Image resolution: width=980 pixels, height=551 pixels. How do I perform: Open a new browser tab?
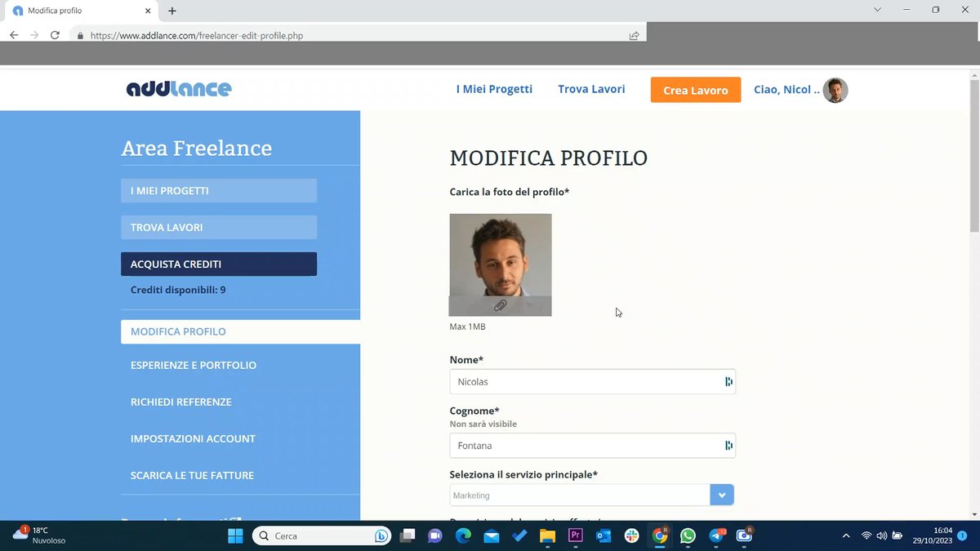click(172, 11)
